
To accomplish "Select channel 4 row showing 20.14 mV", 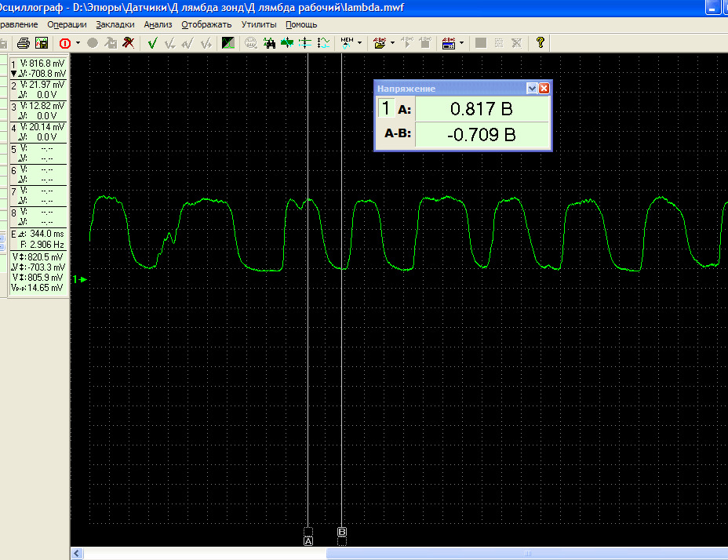I will (38, 132).
